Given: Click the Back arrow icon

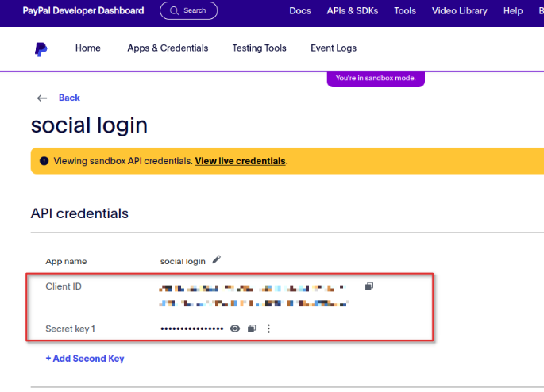Looking at the screenshot, I should click(x=42, y=98).
